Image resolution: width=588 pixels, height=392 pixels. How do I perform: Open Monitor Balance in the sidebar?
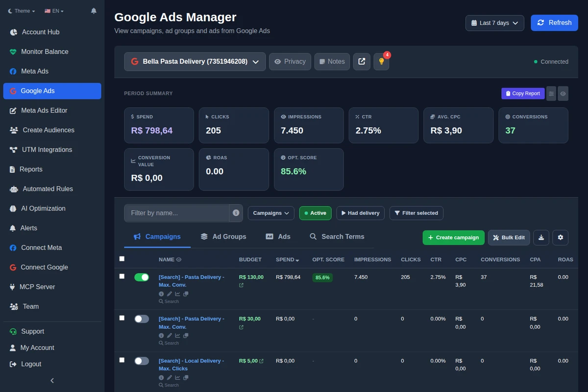pos(52,51)
